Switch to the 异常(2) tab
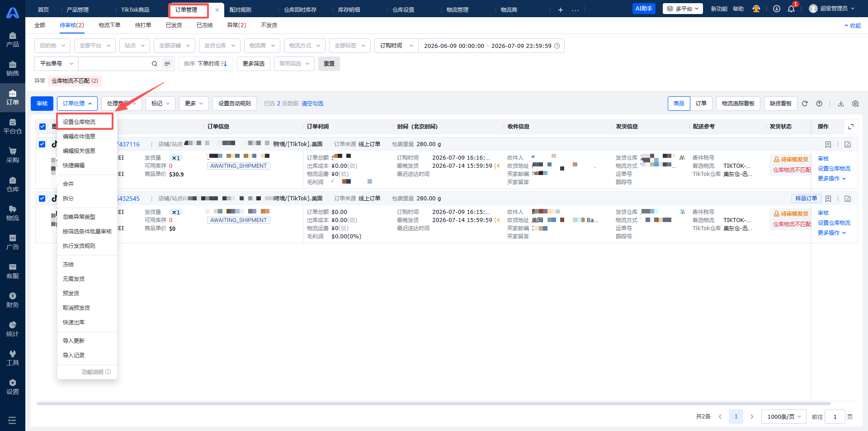The width and height of the screenshot is (868, 431). pyautogui.click(x=236, y=25)
